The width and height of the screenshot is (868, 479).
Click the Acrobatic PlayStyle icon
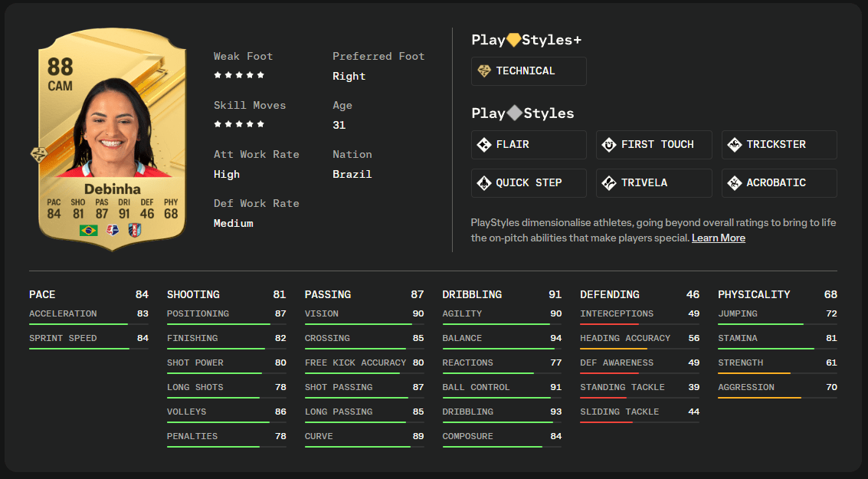point(735,182)
